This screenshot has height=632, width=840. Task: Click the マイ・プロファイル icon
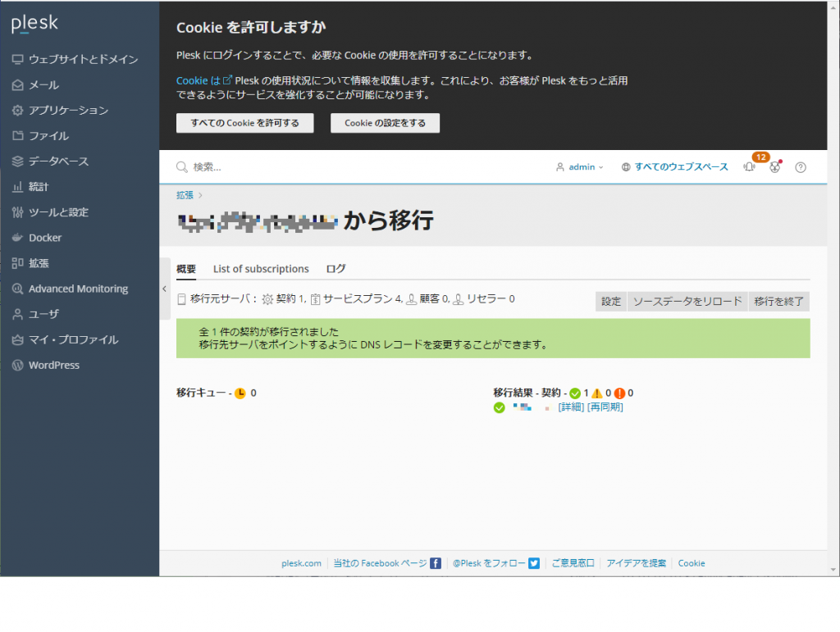(x=18, y=340)
